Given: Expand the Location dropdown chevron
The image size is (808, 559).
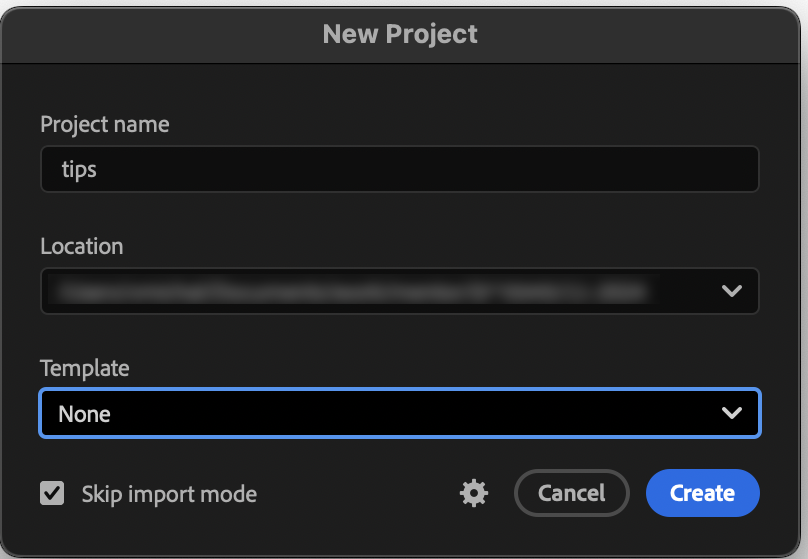Looking at the screenshot, I should [732, 291].
